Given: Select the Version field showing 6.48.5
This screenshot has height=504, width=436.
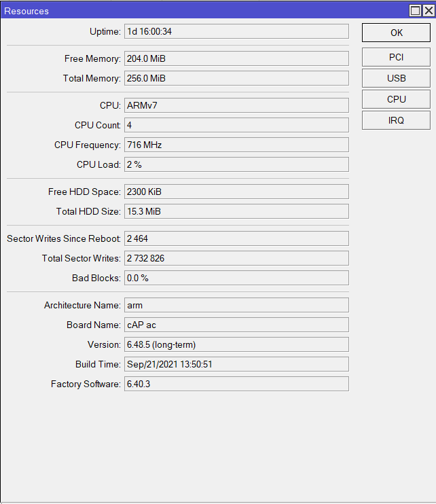Looking at the screenshot, I should tap(236, 344).
